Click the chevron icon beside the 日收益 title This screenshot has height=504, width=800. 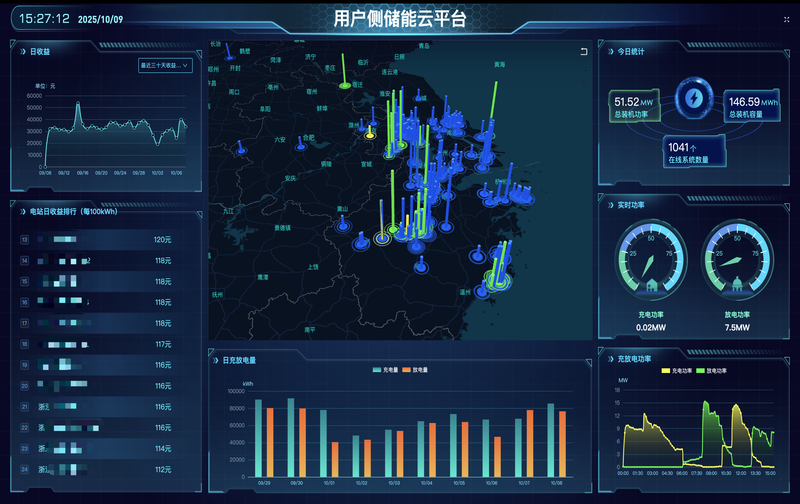[x=23, y=50]
